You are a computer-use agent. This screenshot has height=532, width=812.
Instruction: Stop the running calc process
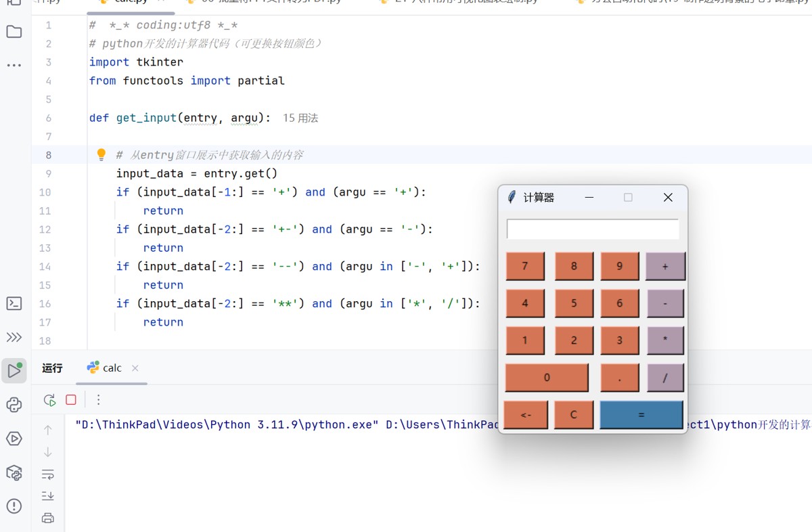(70, 400)
